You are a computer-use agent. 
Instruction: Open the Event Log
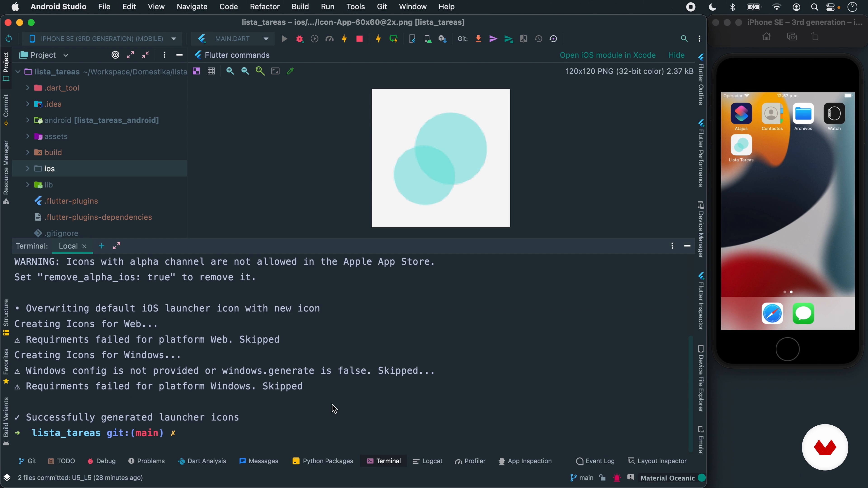pos(595,461)
